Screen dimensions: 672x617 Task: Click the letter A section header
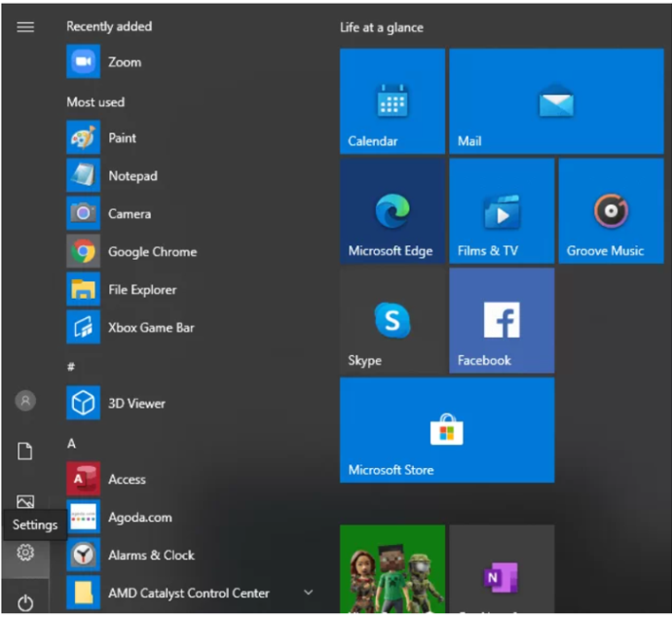[71, 443]
